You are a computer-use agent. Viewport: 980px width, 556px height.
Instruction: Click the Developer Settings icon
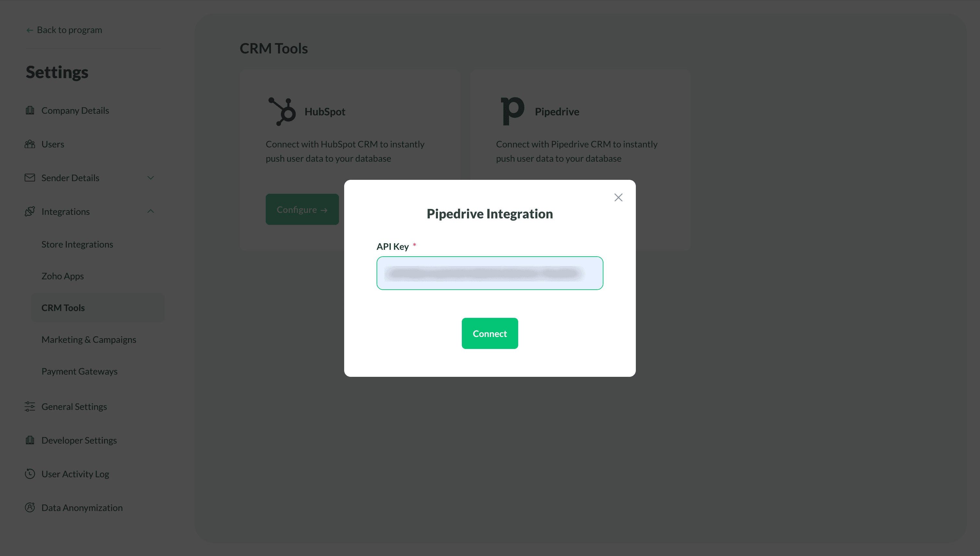point(30,440)
